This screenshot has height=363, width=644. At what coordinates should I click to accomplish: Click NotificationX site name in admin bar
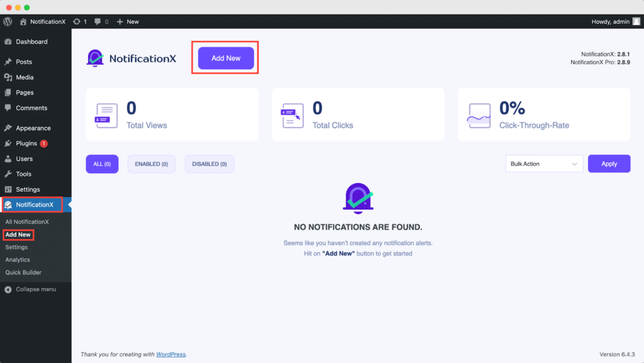[48, 21]
